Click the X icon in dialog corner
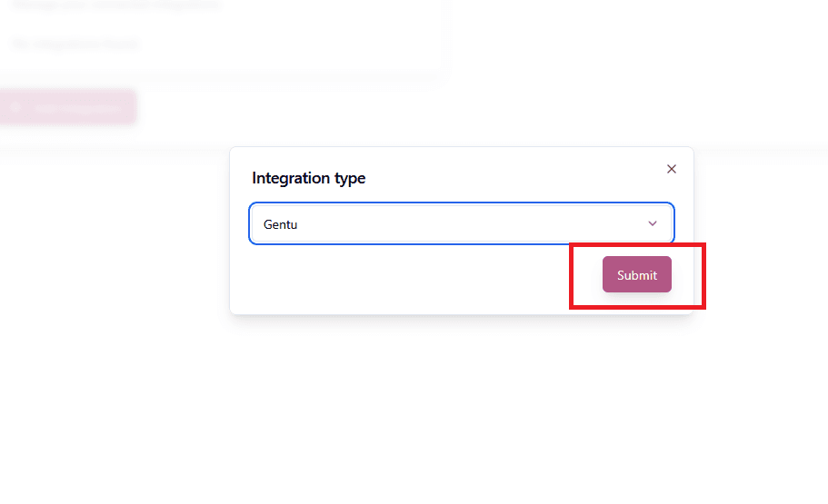 point(671,169)
